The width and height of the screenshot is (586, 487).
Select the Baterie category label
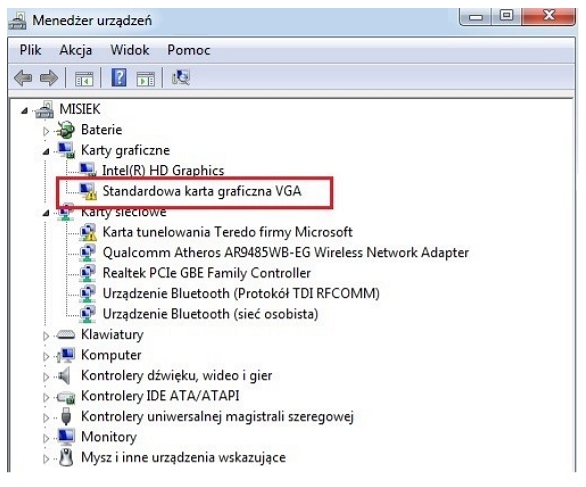tap(101, 130)
